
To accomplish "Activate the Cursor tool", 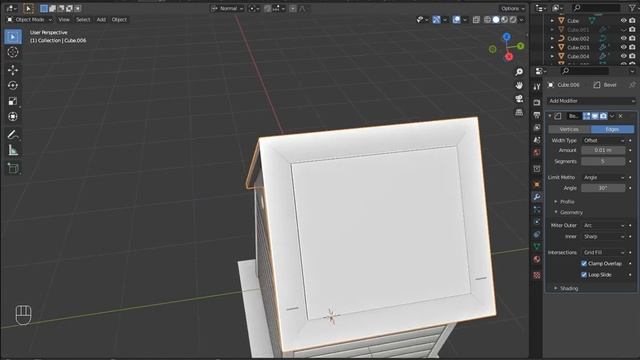I will (x=13, y=52).
